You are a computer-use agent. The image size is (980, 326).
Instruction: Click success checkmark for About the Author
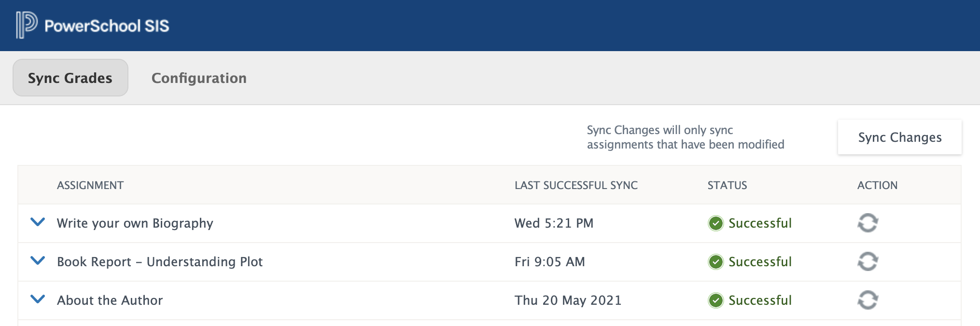pos(715,300)
